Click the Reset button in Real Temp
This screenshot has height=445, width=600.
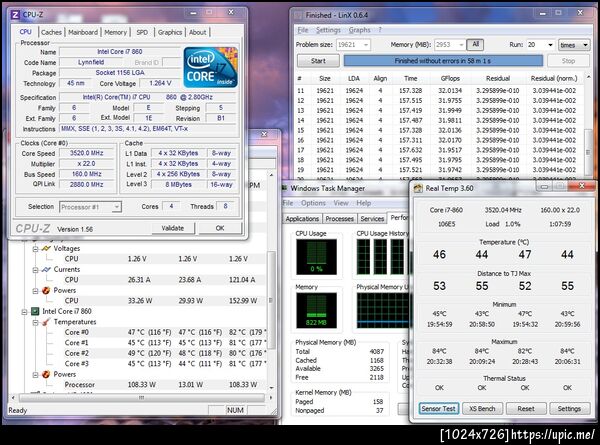click(x=526, y=409)
